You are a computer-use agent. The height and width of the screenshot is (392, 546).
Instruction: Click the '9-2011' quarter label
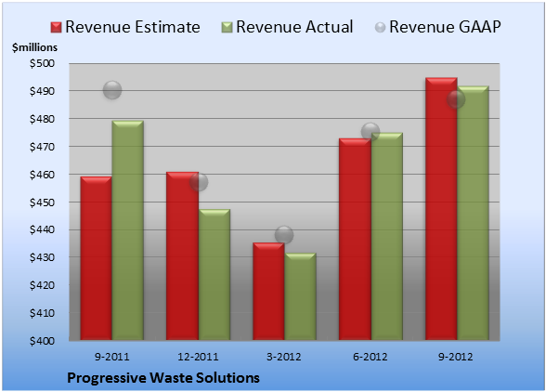[112, 357]
